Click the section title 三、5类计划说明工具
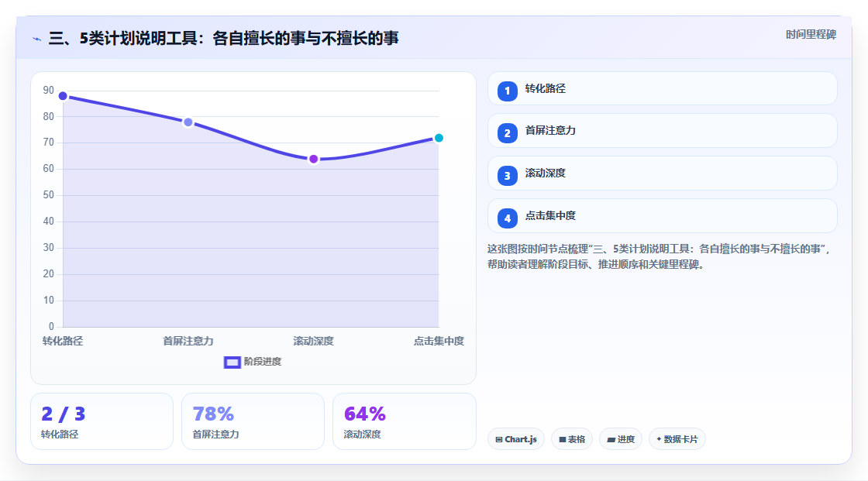 coord(224,38)
